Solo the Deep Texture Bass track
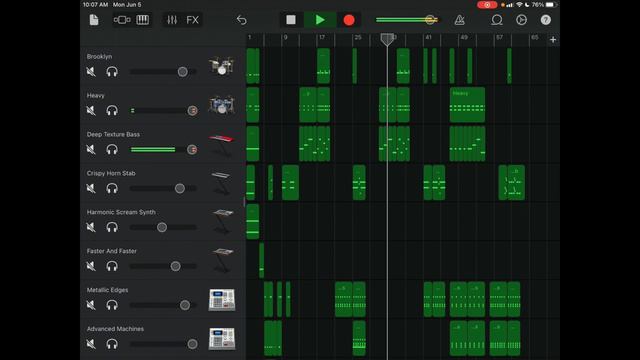640x360 pixels. click(112, 149)
